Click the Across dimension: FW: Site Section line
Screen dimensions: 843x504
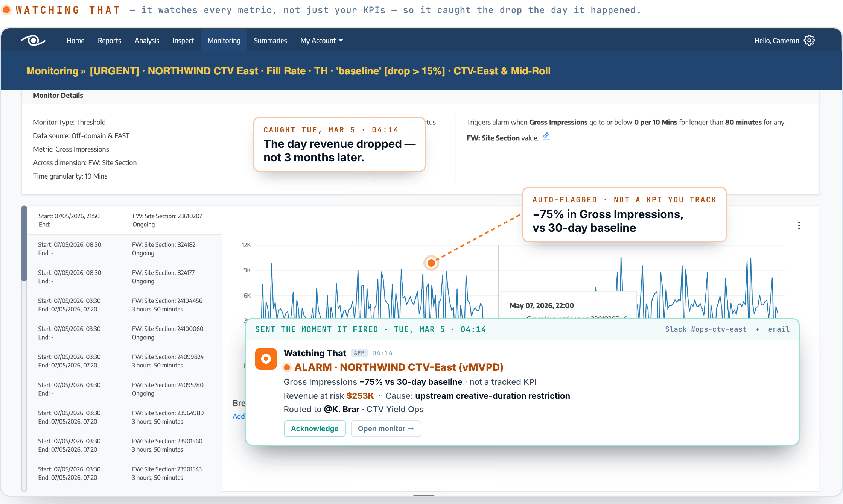click(85, 163)
